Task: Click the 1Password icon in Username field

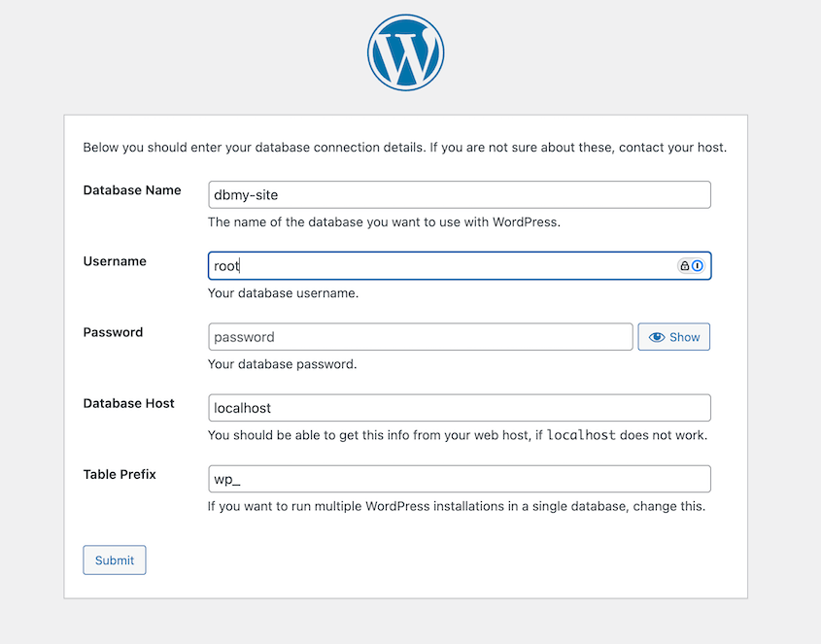Action: click(x=697, y=266)
